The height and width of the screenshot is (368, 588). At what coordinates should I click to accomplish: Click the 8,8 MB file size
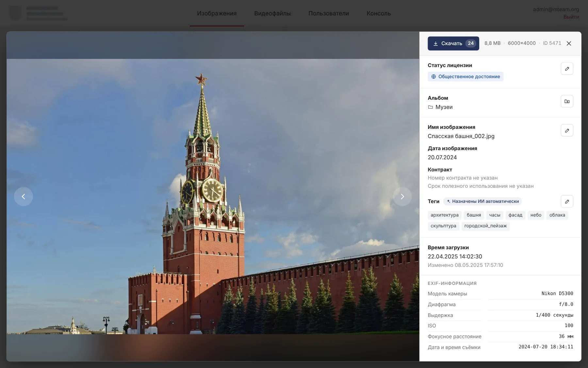click(492, 44)
